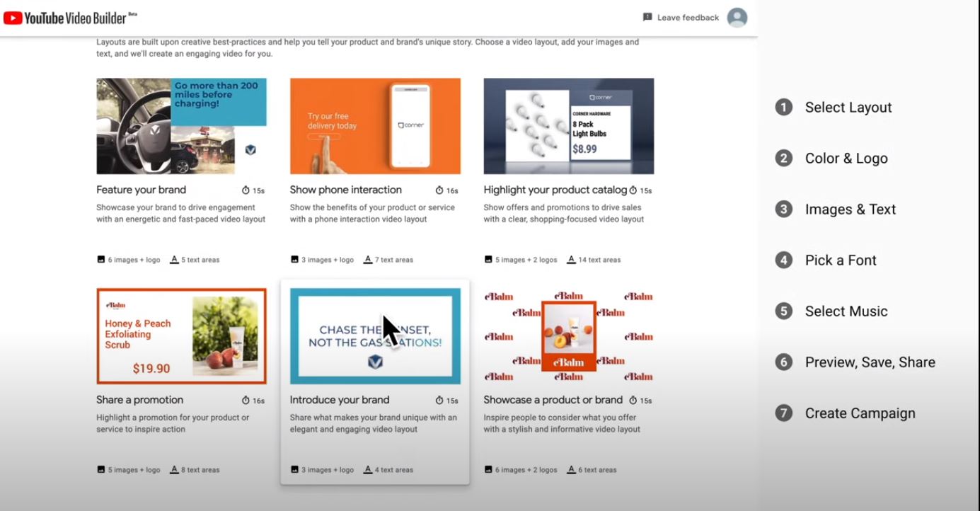Click the YouTube Video Builder logo
This screenshot has width=980, height=511.
tap(70, 18)
